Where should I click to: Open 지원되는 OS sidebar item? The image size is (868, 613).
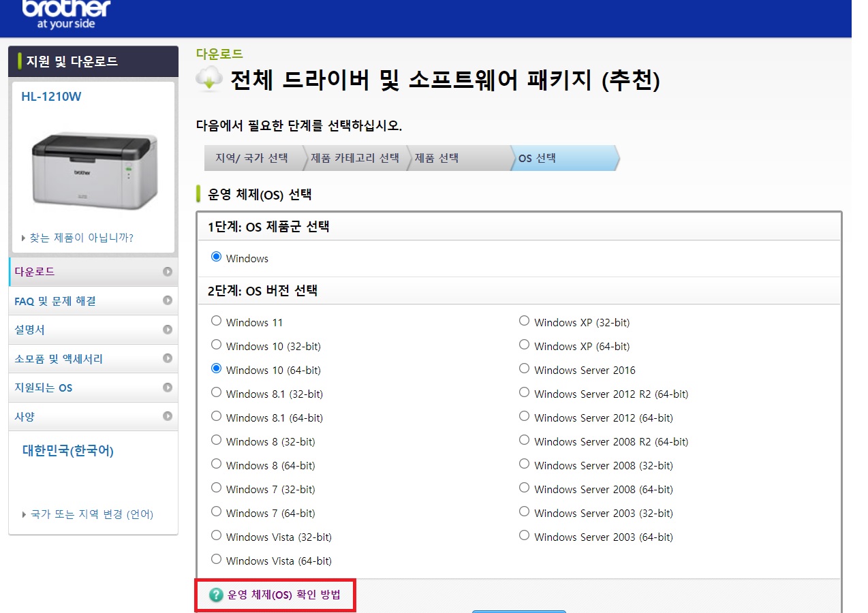93,388
